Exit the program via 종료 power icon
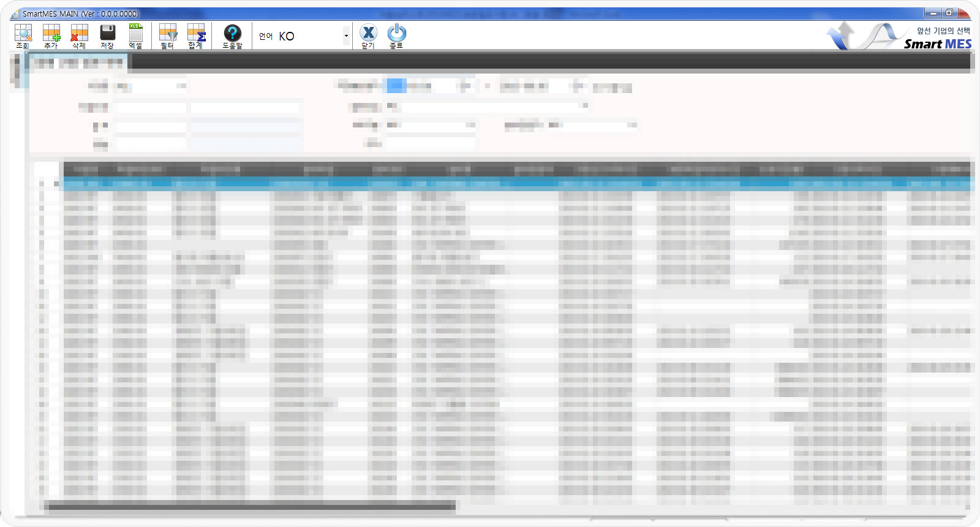Screen dimensions: 980x527 pyautogui.click(x=396, y=36)
